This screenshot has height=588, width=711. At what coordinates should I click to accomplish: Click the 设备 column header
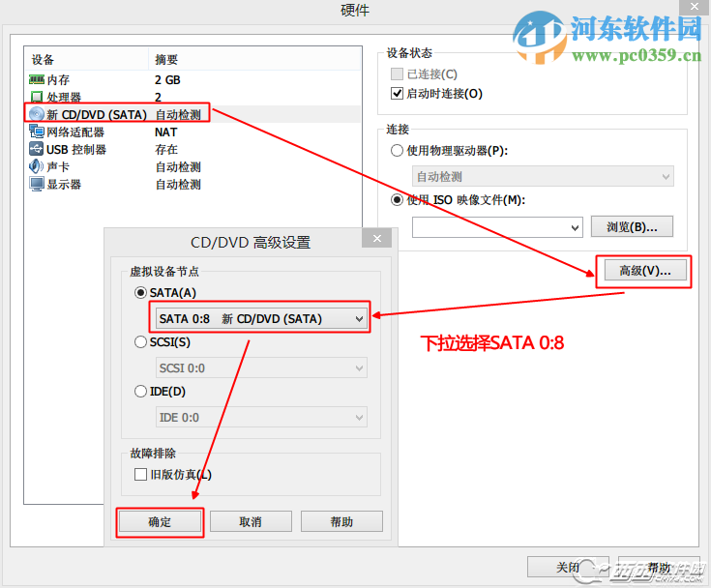pos(86,59)
